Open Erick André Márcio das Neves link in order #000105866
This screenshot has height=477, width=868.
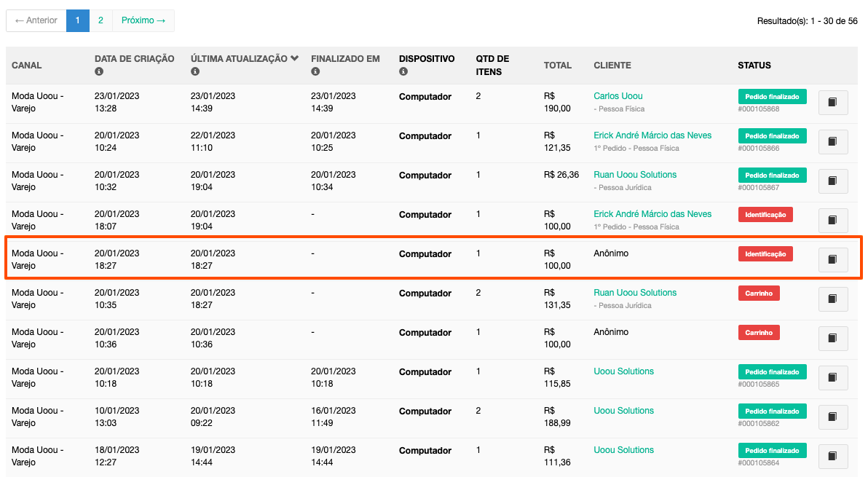point(652,135)
